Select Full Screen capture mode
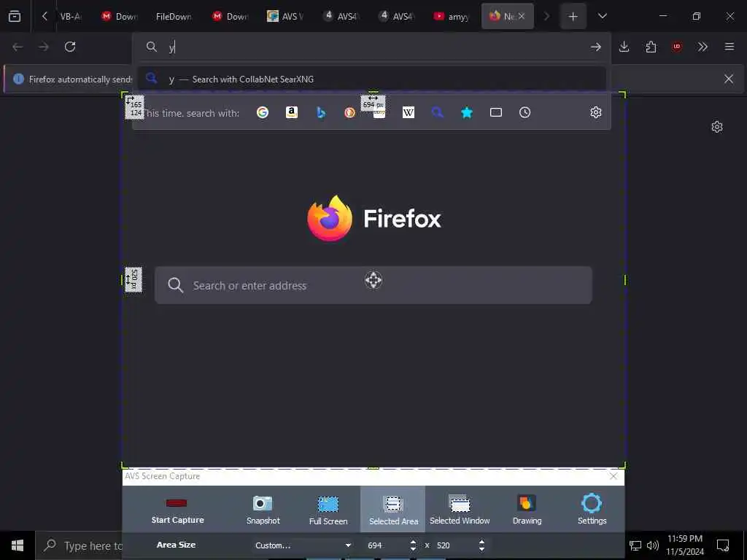 [328, 510]
